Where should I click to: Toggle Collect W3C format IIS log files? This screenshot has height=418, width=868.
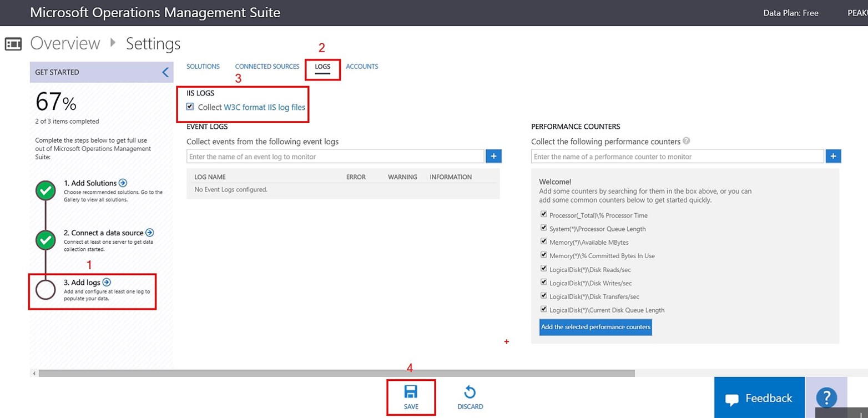pos(190,107)
